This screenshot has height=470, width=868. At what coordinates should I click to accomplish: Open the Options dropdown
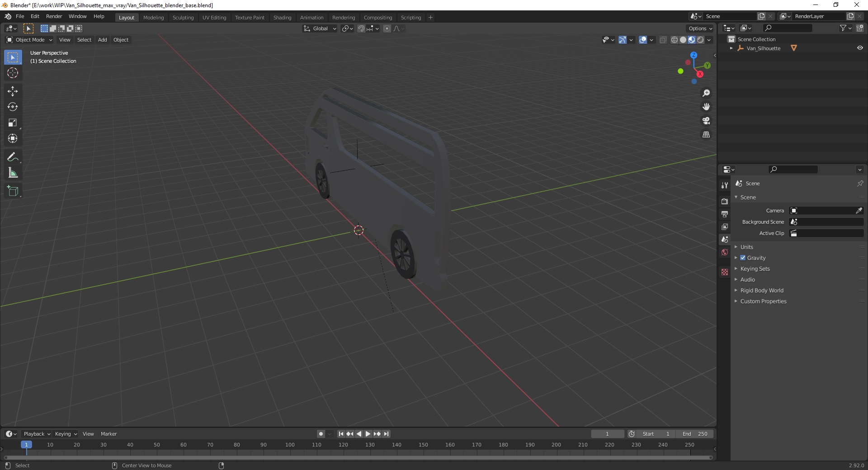(700, 28)
